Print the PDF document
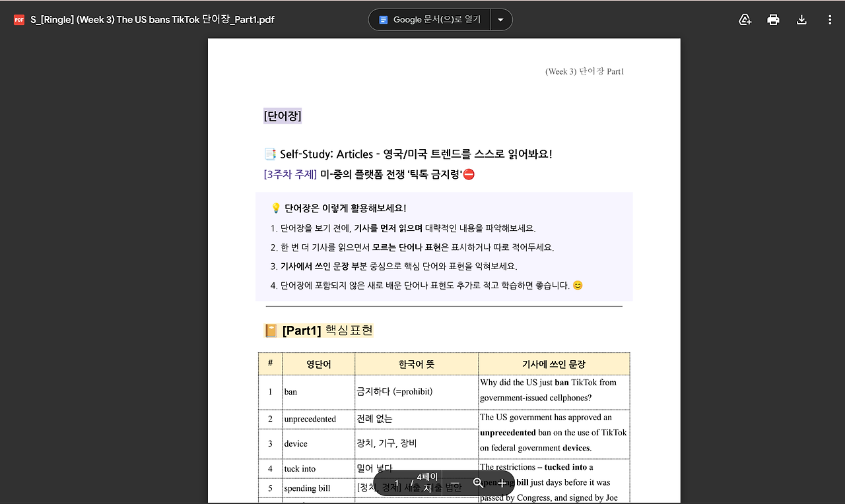 pos(773,20)
